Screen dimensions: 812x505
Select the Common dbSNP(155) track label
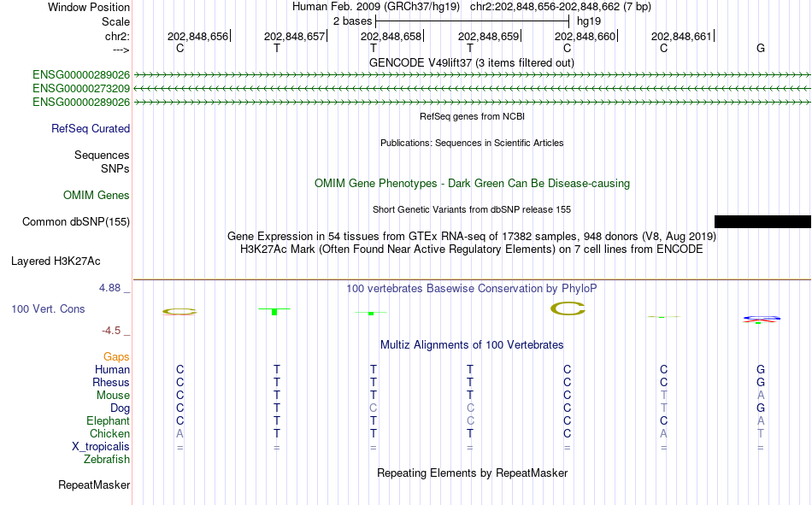(76, 221)
